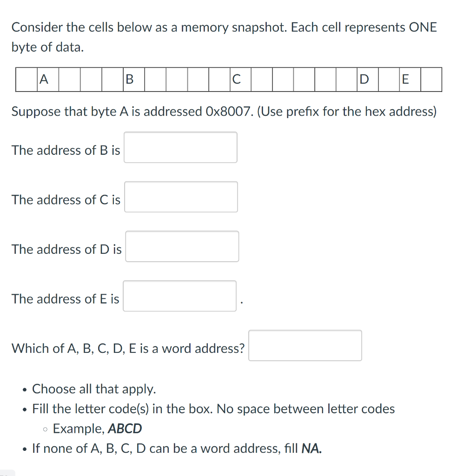This screenshot has height=476, width=450.
Task: Select memory cell labeled E
Action: point(409,79)
